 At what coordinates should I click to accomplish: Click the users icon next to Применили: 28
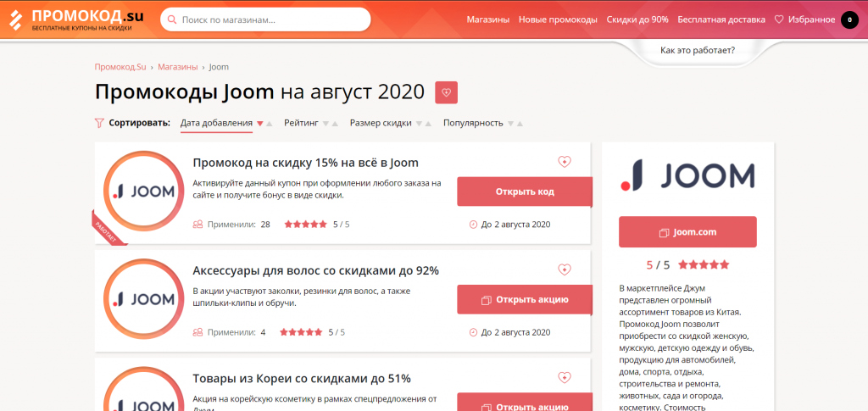coord(198,225)
